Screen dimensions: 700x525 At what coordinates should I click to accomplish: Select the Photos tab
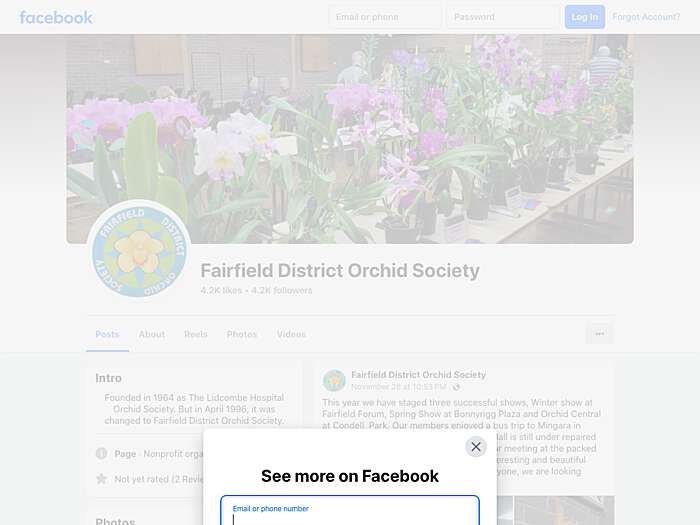click(x=242, y=334)
